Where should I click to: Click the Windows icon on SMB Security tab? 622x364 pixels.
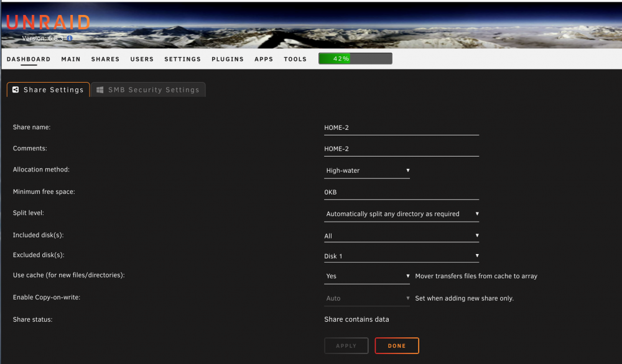(x=100, y=90)
